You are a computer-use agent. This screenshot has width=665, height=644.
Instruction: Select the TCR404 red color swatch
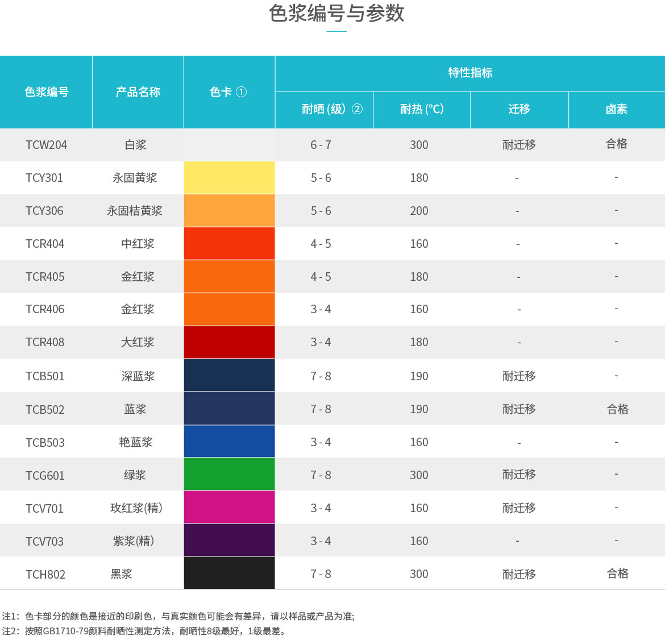[x=229, y=243]
